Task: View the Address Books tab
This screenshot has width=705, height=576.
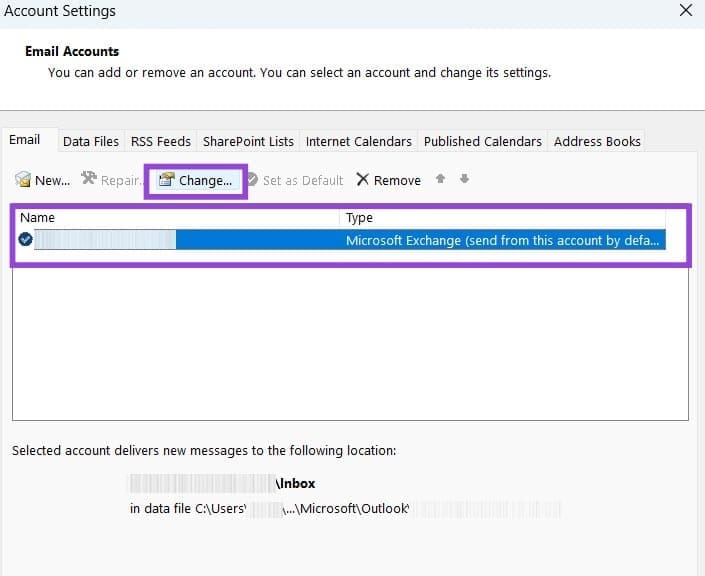Action: tap(597, 141)
